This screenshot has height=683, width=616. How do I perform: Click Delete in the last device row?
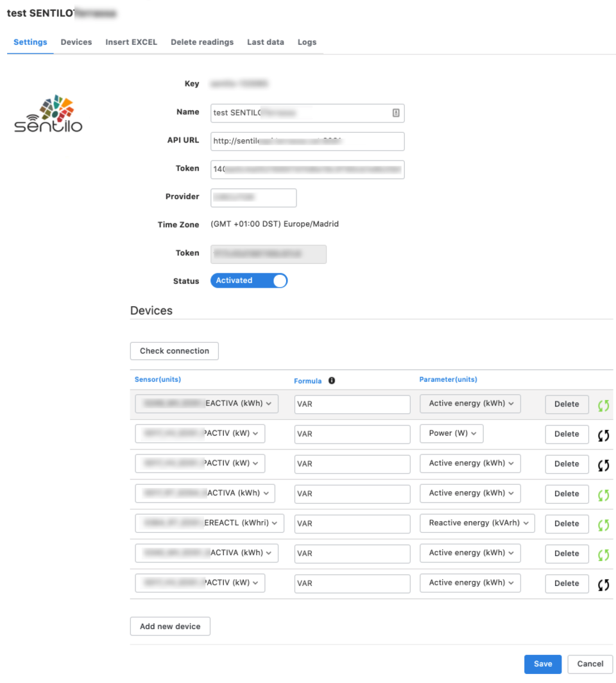[567, 584]
